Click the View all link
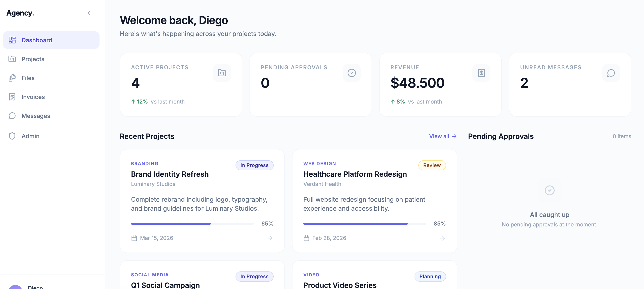This screenshot has height=289, width=644. tap(443, 136)
